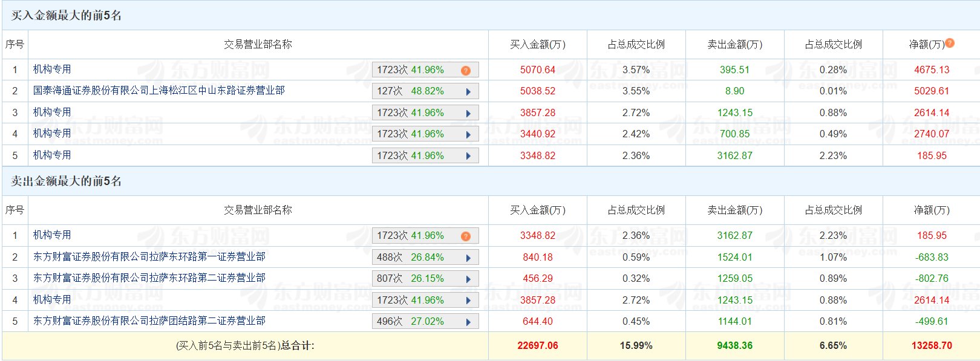Click the orange icon in buy table row 1
This screenshot has height=361, width=980.
[x=465, y=71]
